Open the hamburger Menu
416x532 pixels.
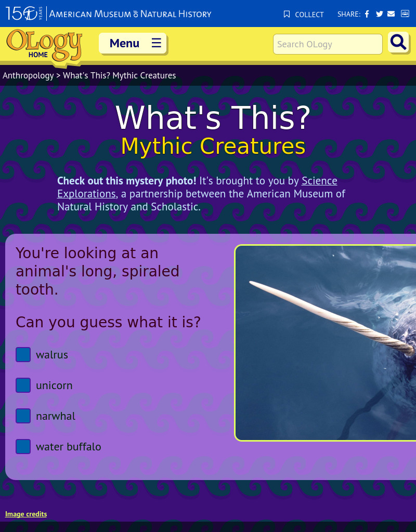point(133,43)
